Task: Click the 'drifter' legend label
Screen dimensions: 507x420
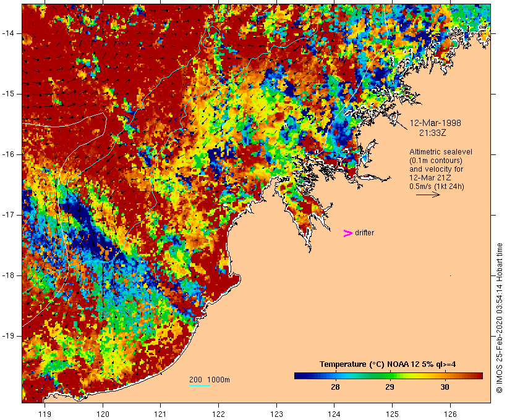Action: pyautogui.click(x=364, y=233)
